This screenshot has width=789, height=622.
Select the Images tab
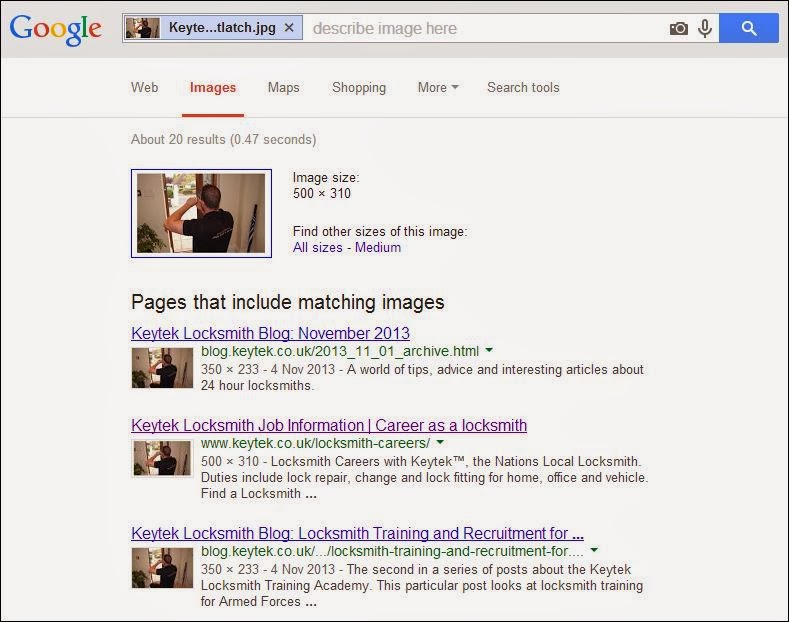coord(213,88)
